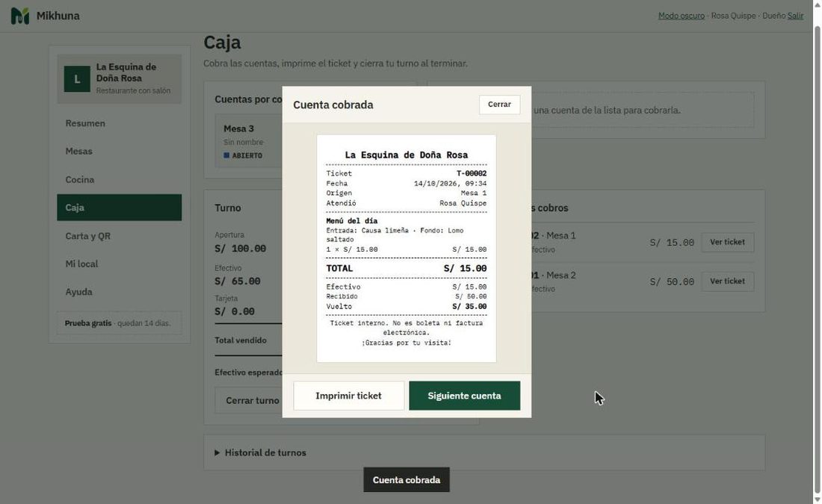The image size is (822, 504).
Task: Open the Ayuda page
Action: click(x=119, y=292)
